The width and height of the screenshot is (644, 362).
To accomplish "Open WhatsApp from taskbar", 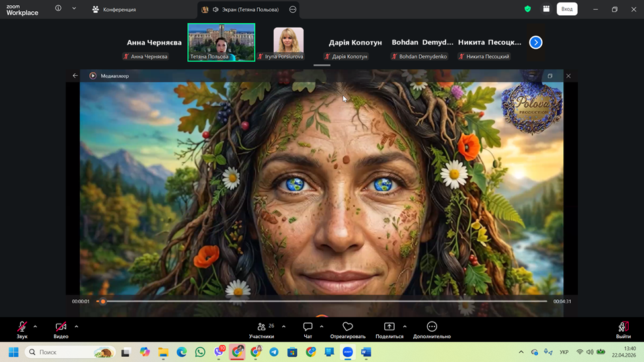I will pos(200,352).
